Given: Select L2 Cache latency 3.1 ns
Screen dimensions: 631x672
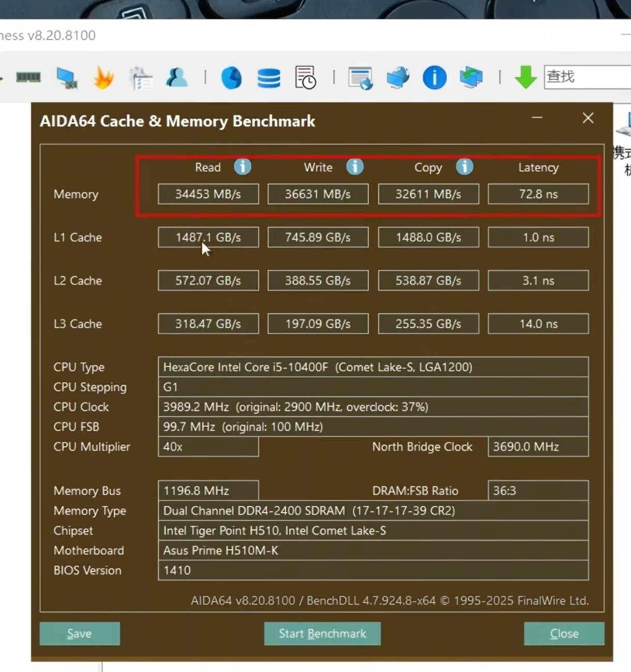Looking at the screenshot, I should 538,280.
